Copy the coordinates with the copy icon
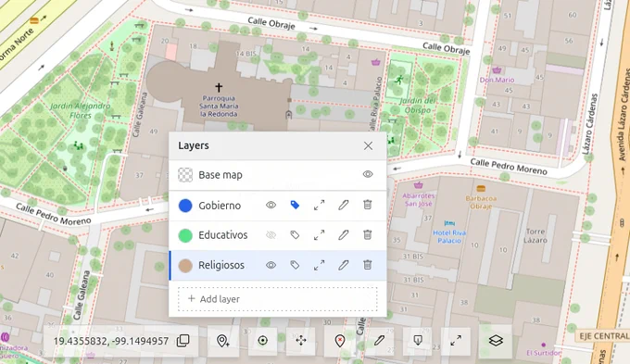 pos(183,341)
